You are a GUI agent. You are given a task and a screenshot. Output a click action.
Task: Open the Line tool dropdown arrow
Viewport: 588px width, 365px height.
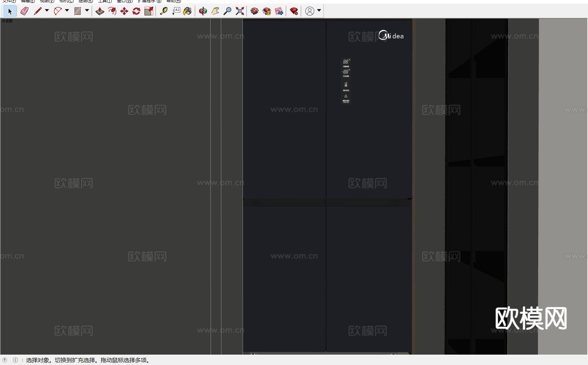tap(47, 11)
